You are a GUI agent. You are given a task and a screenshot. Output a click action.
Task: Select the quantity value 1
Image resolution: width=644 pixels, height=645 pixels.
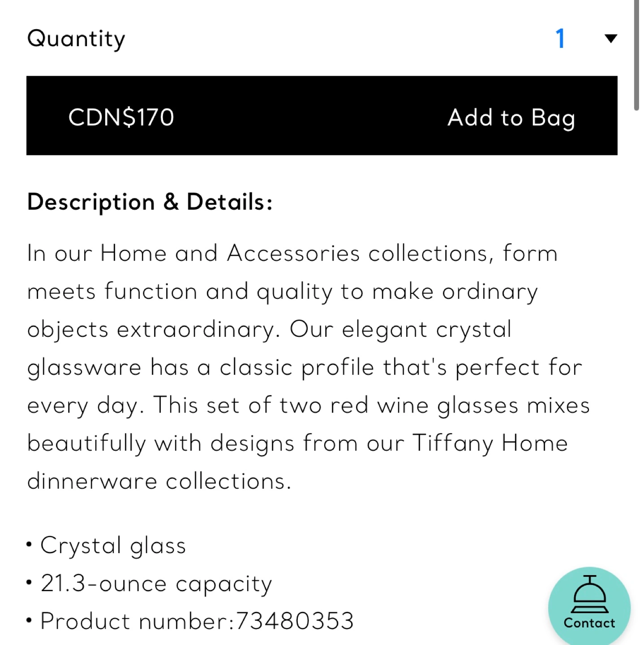coord(560,39)
